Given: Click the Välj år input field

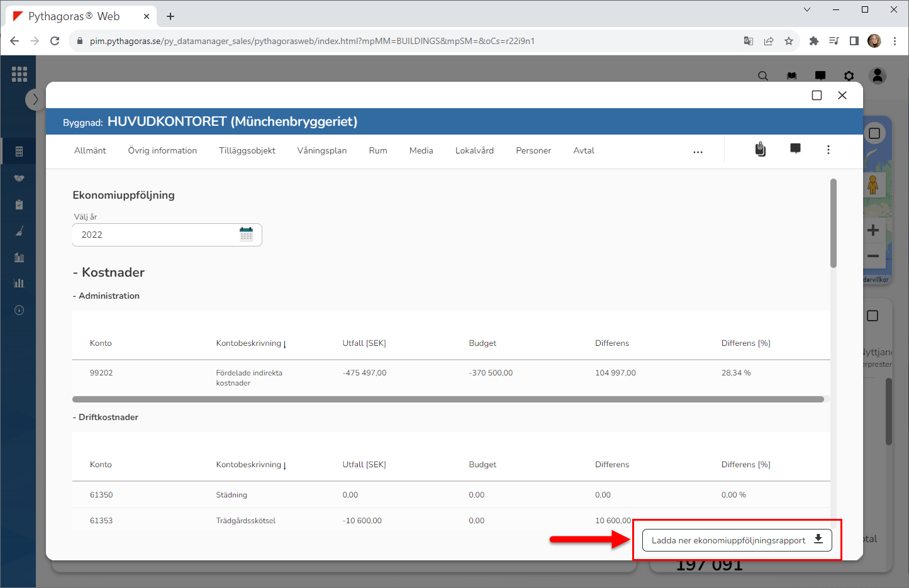Looking at the screenshot, I should coord(157,235).
